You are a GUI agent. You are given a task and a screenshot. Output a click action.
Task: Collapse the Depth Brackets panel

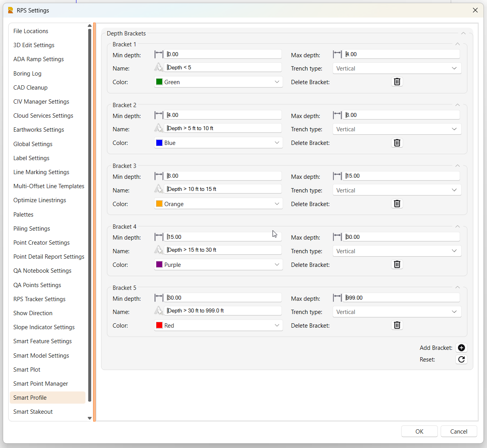[x=463, y=34]
